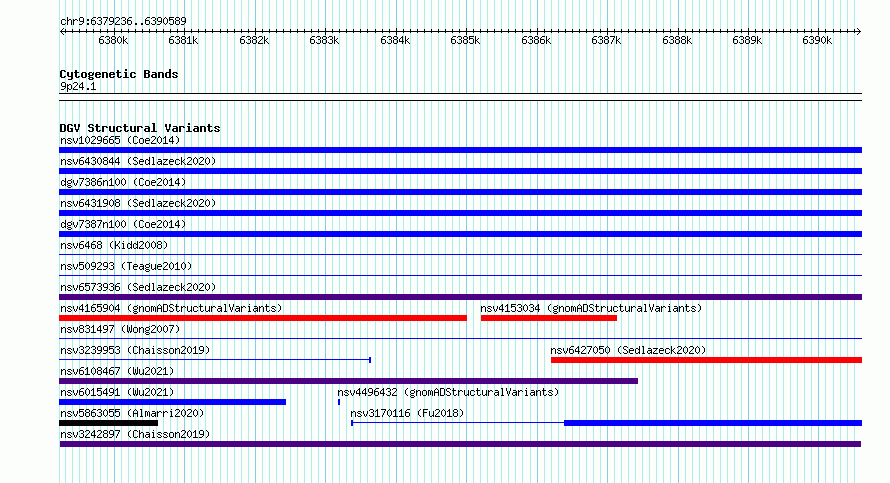Select the thick blue segment of nsv3170116

[x=713, y=423]
